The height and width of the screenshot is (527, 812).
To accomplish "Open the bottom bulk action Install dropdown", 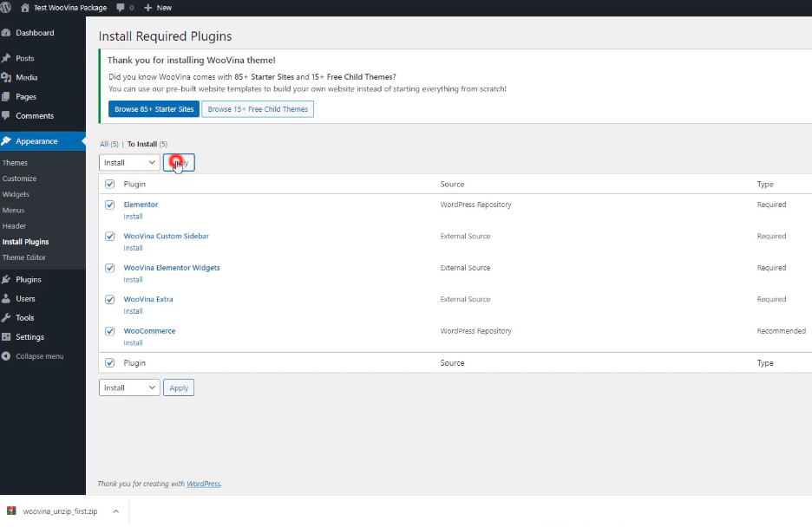I will coord(129,387).
